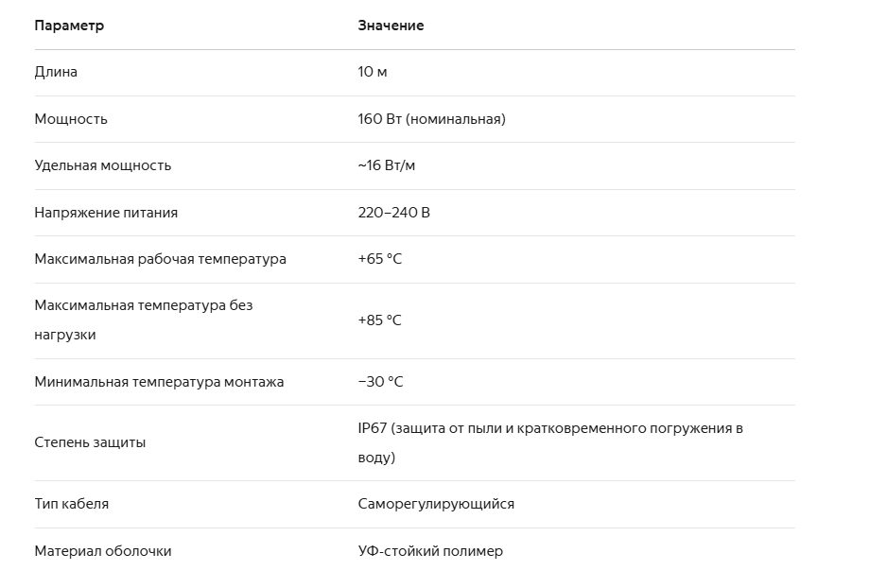Click the 'Саморегулирующийся' cable type value

click(436, 504)
